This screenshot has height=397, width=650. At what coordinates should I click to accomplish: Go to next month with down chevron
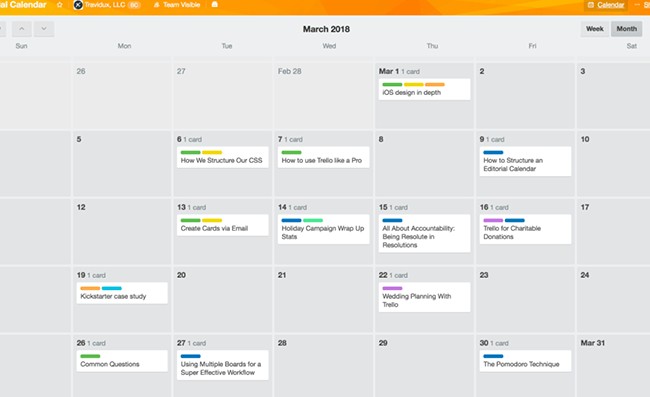pos(44,29)
